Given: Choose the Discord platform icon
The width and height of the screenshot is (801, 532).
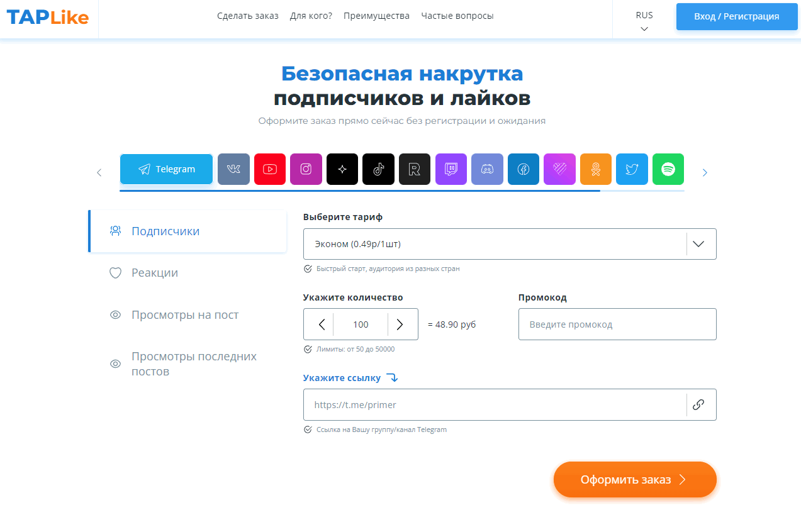Looking at the screenshot, I should point(487,169).
